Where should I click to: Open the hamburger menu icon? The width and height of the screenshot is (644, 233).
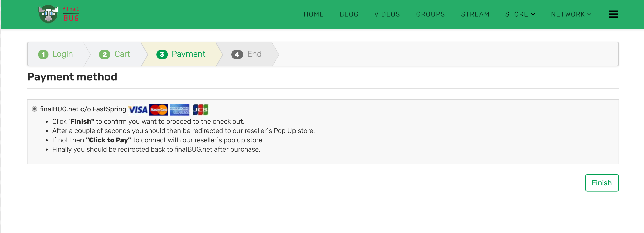click(613, 14)
